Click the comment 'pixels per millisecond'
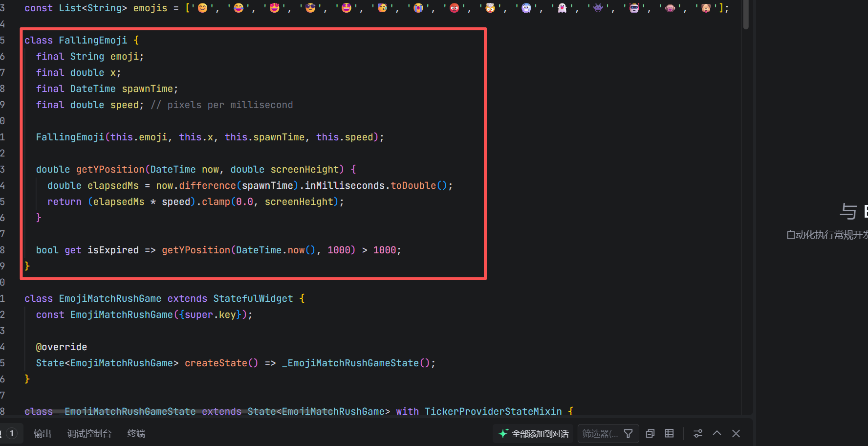The width and height of the screenshot is (868, 446). [x=230, y=105]
